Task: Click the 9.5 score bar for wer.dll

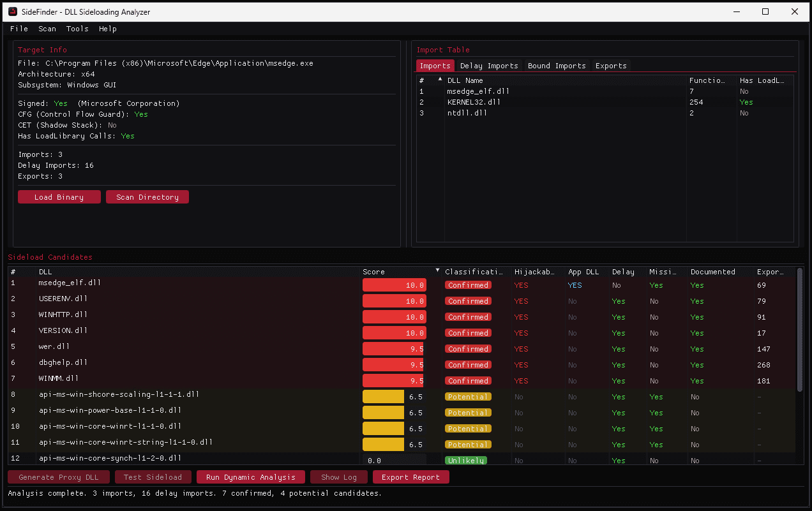Action: coord(394,349)
